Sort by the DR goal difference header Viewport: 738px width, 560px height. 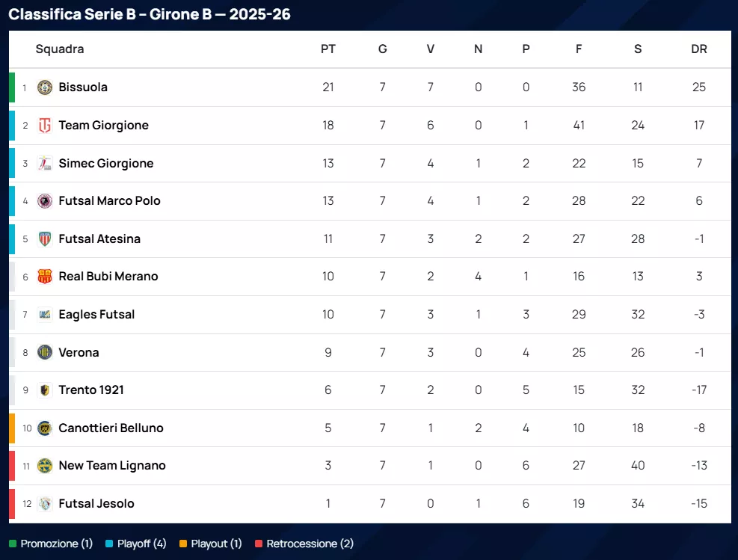tap(699, 49)
